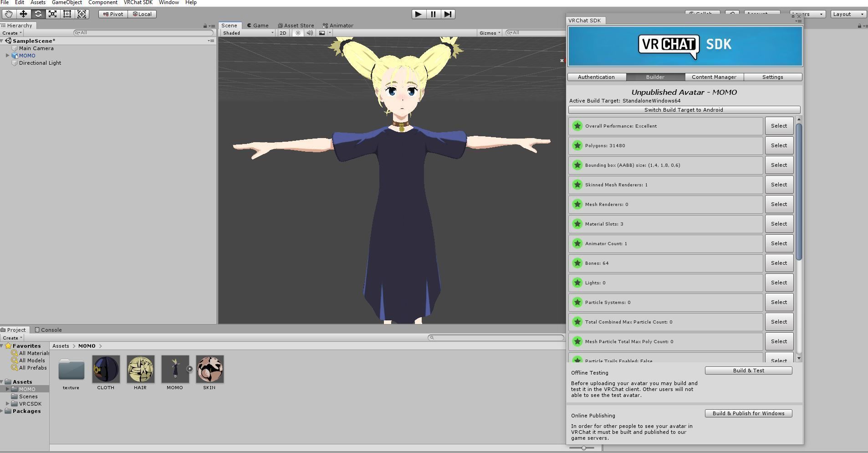Click the Project panel search field

496,338
